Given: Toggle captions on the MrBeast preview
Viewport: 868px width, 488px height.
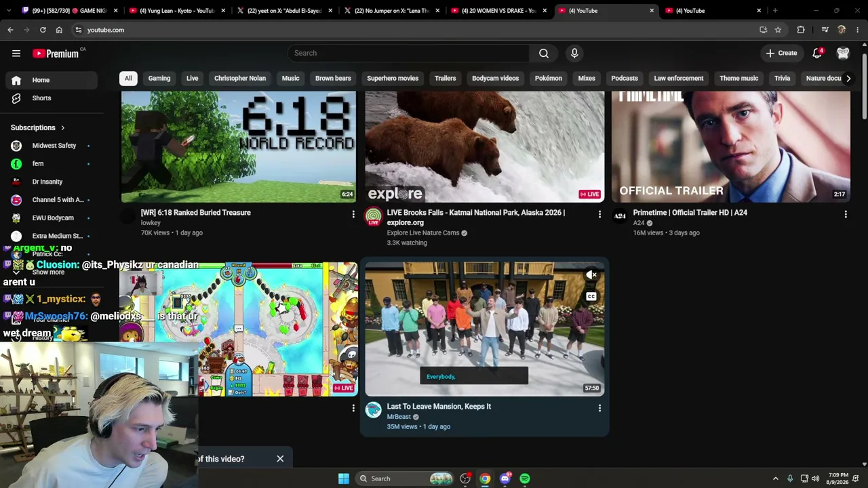Looking at the screenshot, I should (x=591, y=296).
